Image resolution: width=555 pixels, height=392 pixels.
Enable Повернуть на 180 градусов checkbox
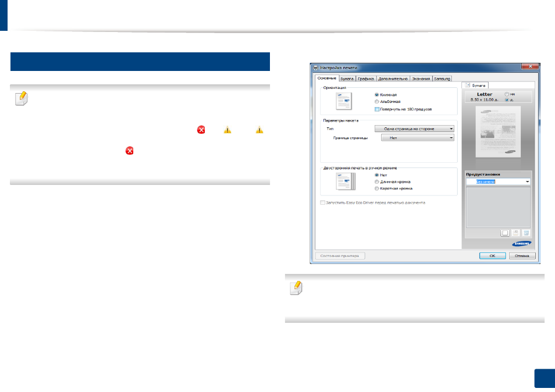pos(377,109)
